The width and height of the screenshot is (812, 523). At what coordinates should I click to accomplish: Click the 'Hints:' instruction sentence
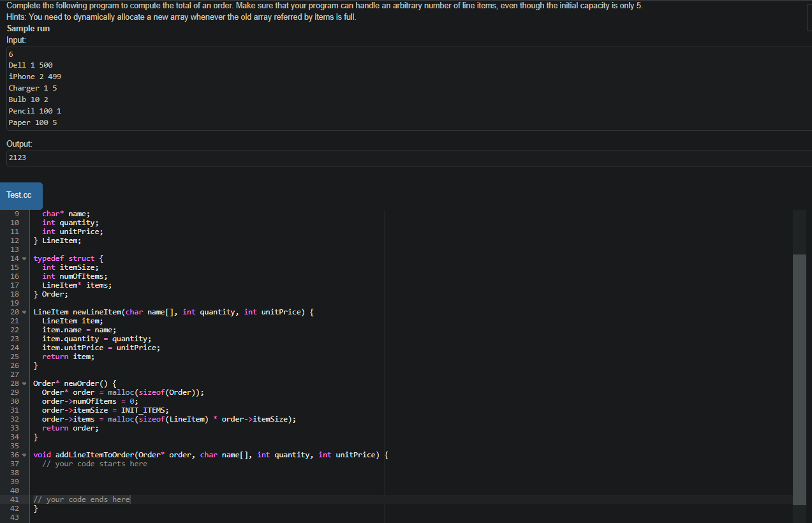click(x=181, y=17)
